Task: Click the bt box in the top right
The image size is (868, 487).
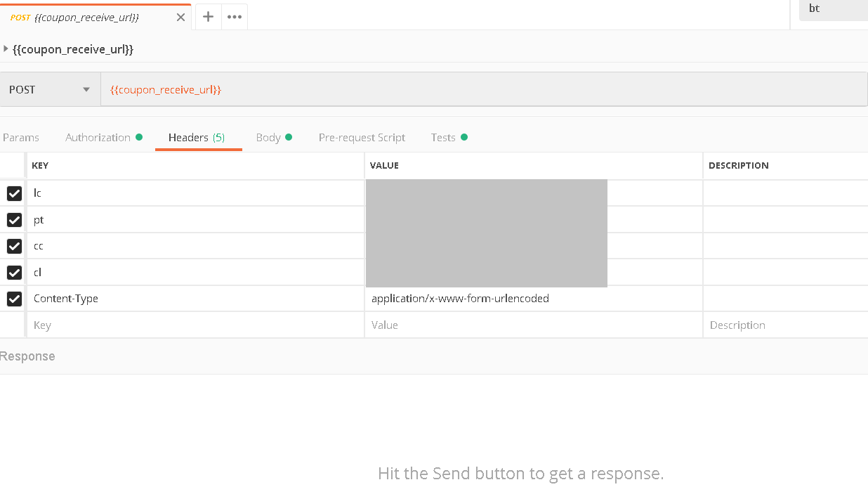Action: [833, 8]
